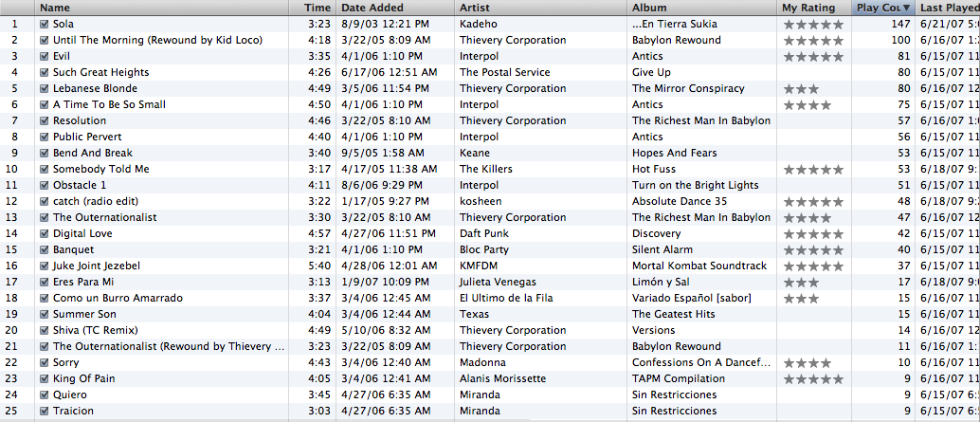Select track Until The Morning (Rewound by Kid Loco)
The height and width of the screenshot is (422, 980).
coord(157,40)
